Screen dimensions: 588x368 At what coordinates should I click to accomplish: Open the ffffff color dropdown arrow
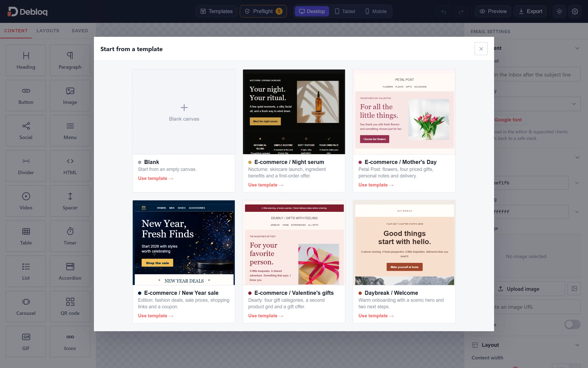[x=577, y=212]
